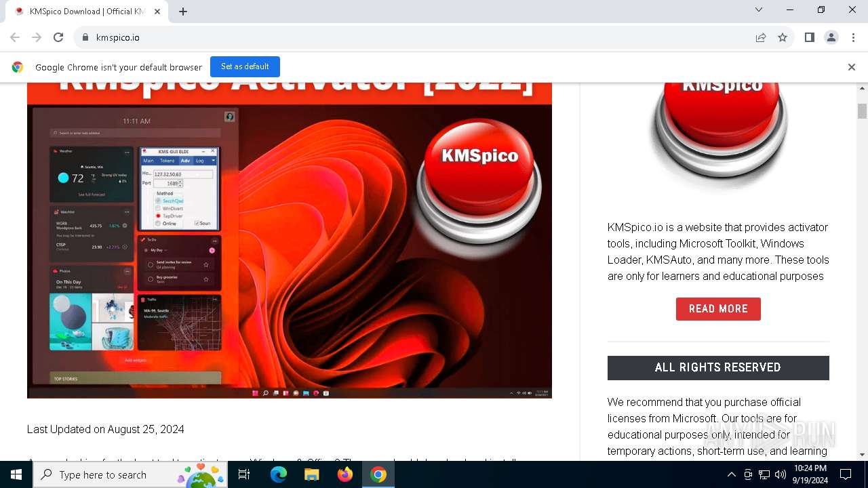This screenshot has width=868, height=488.
Task: Show hidden system tray icons
Action: [x=731, y=474]
